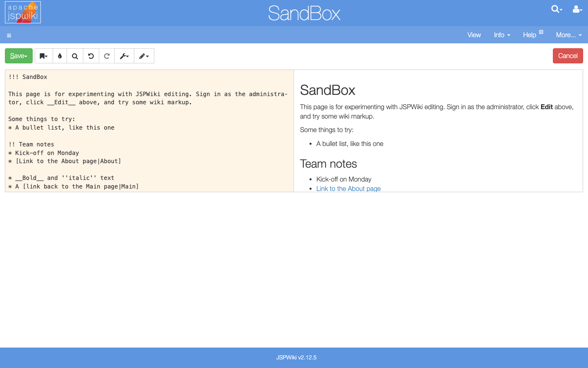This screenshot has height=368, width=588.
Task: Open the bookmark sections dropdown
Action: point(44,56)
